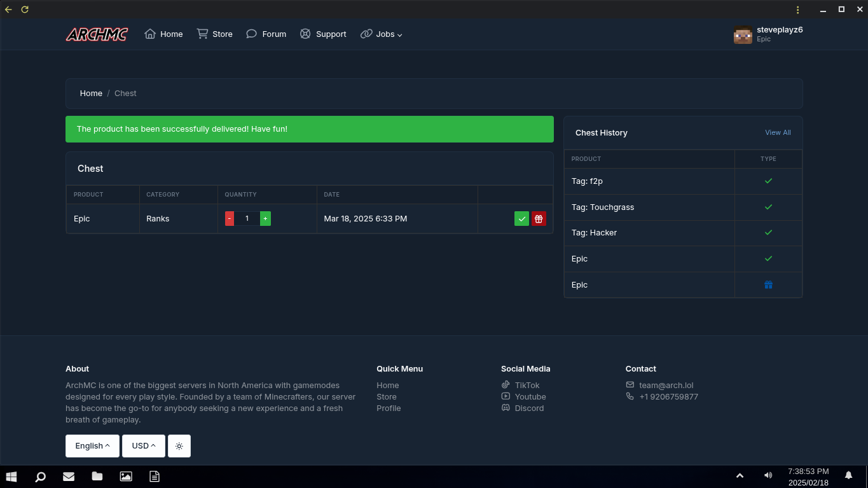The image size is (868, 488).
Task: Expand the Jobs dropdown menu
Action: point(382,34)
